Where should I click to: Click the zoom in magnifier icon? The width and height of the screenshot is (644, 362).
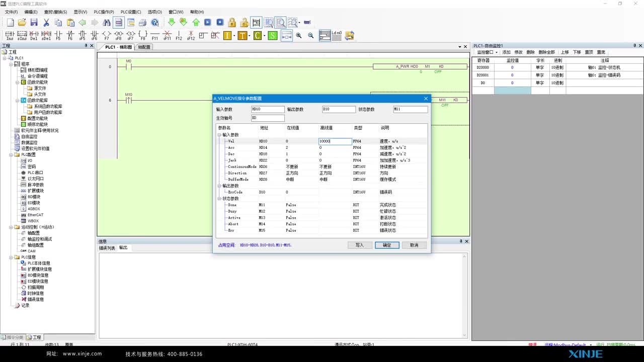click(299, 35)
